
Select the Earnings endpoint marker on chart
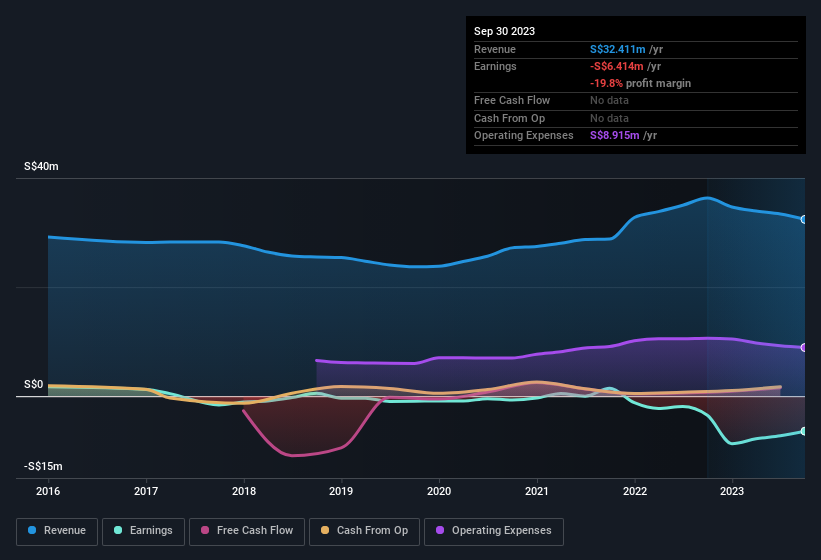point(804,431)
